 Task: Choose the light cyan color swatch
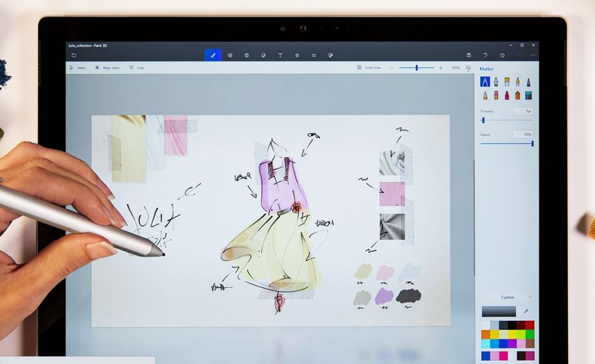pyautogui.click(x=486, y=344)
